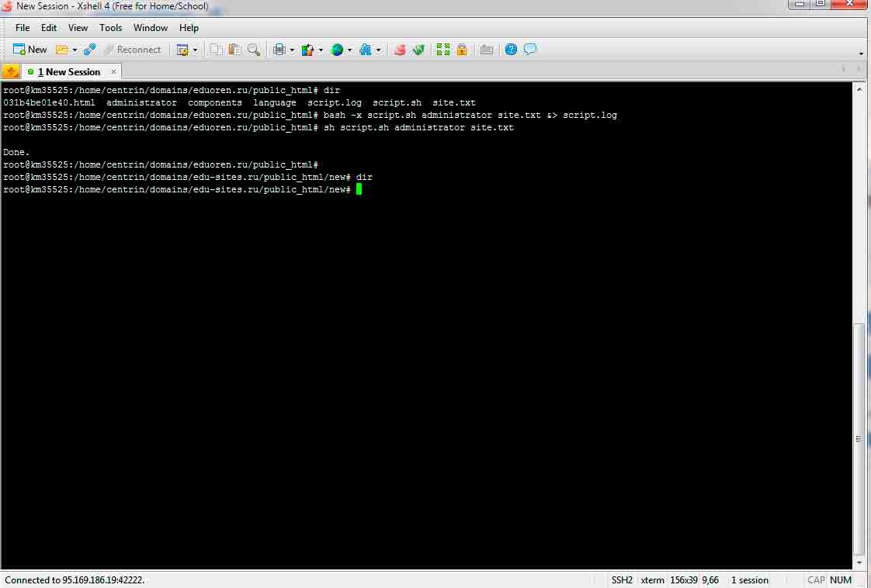Expand the Open folder dropdown arrow
Image resolution: width=871 pixels, height=588 pixels.
[75, 50]
